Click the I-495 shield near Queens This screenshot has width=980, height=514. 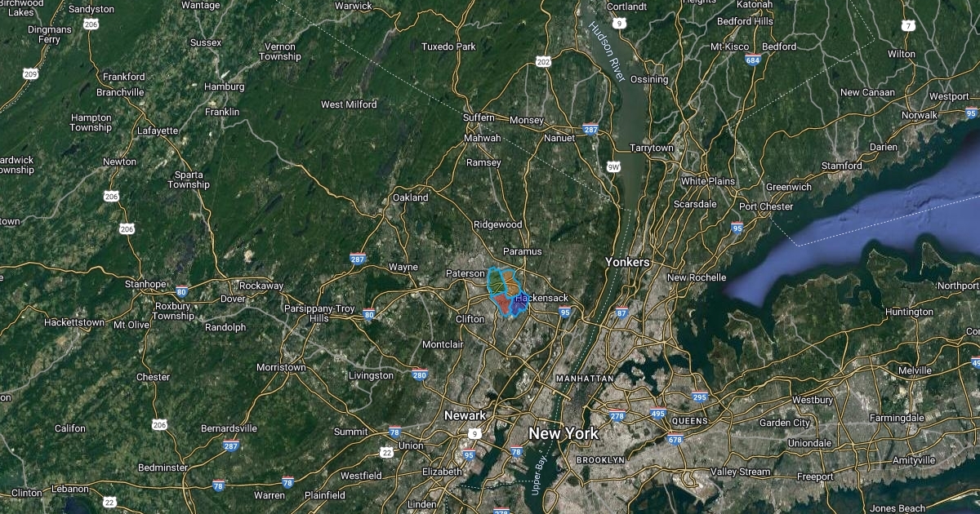pyautogui.click(x=657, y=414)
